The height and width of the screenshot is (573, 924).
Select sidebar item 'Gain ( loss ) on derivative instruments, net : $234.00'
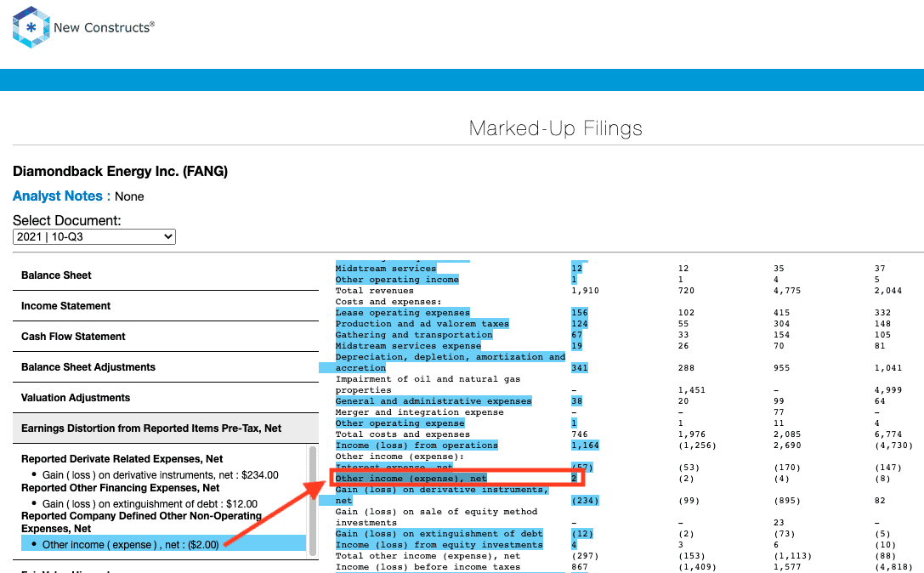(161, 475)
